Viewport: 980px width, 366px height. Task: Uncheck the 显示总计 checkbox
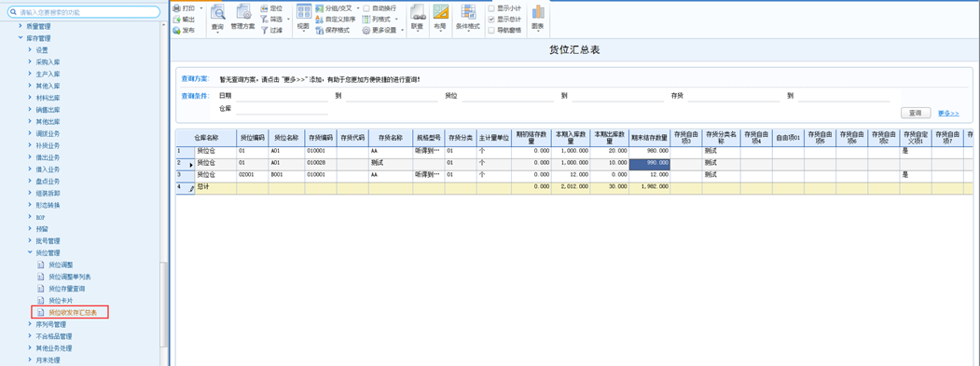pyautogui.click(x=491, y=20)
